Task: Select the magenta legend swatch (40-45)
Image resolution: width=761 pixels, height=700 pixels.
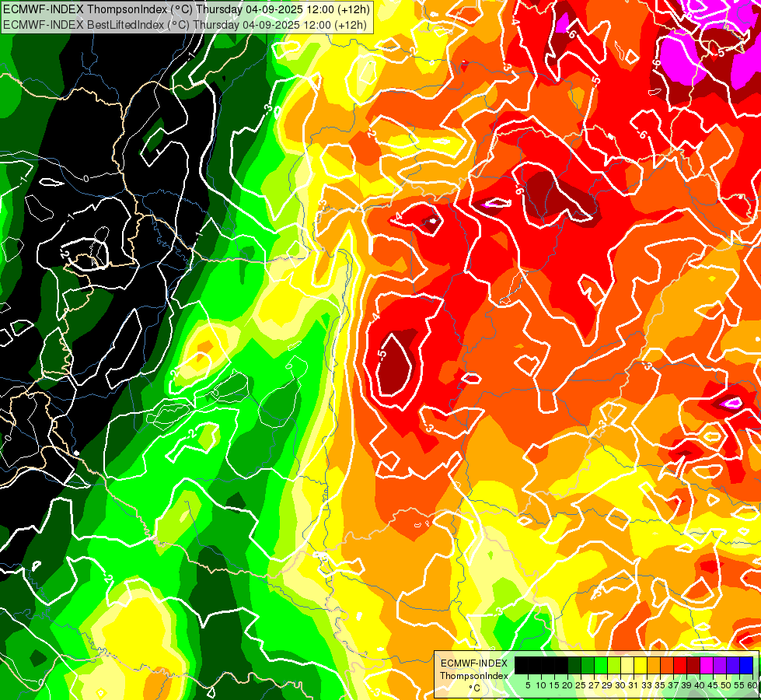Action: coord(707,665)
